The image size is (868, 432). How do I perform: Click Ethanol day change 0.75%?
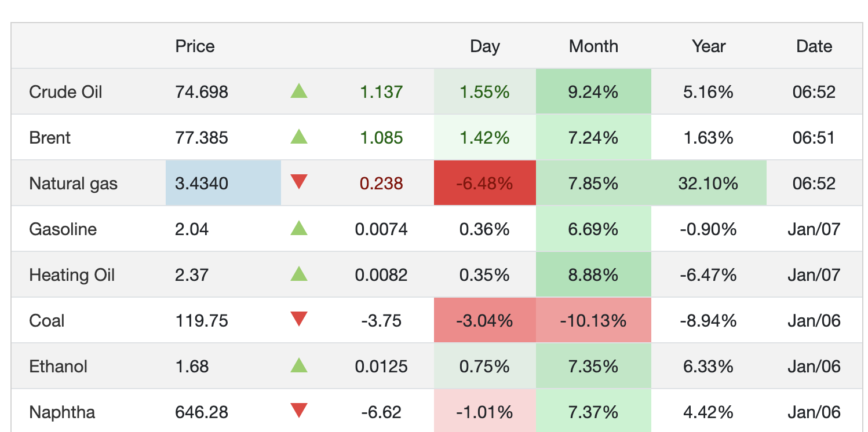[x=484, y=367]
